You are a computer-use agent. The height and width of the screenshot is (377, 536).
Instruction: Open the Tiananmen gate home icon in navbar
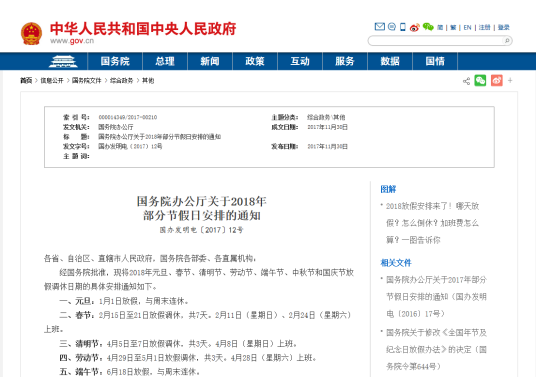[63, 62]
